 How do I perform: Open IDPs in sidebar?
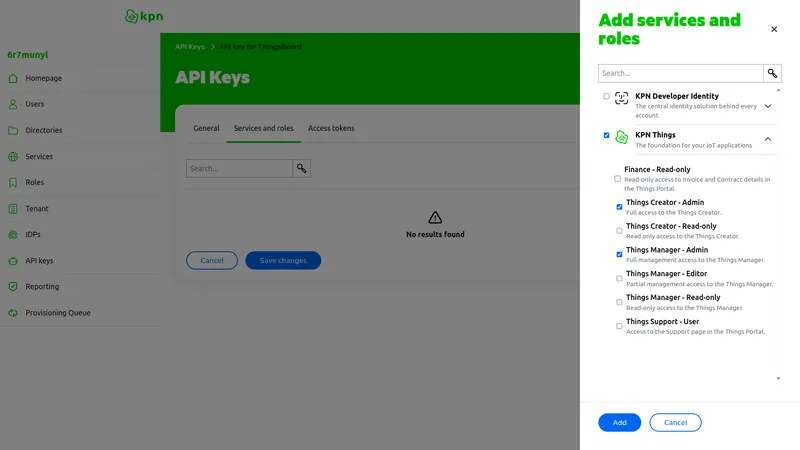click(x=33, y=235)
